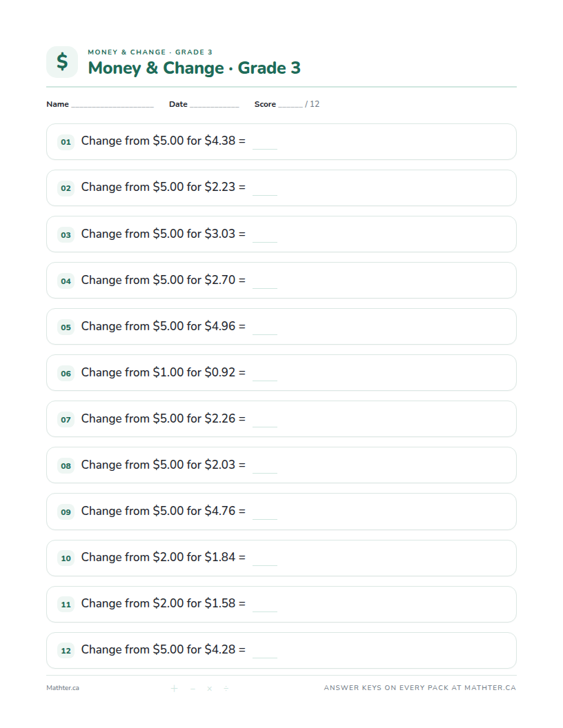Click the Score blank line
Screen dimensions: 563x728
(290, 106)
